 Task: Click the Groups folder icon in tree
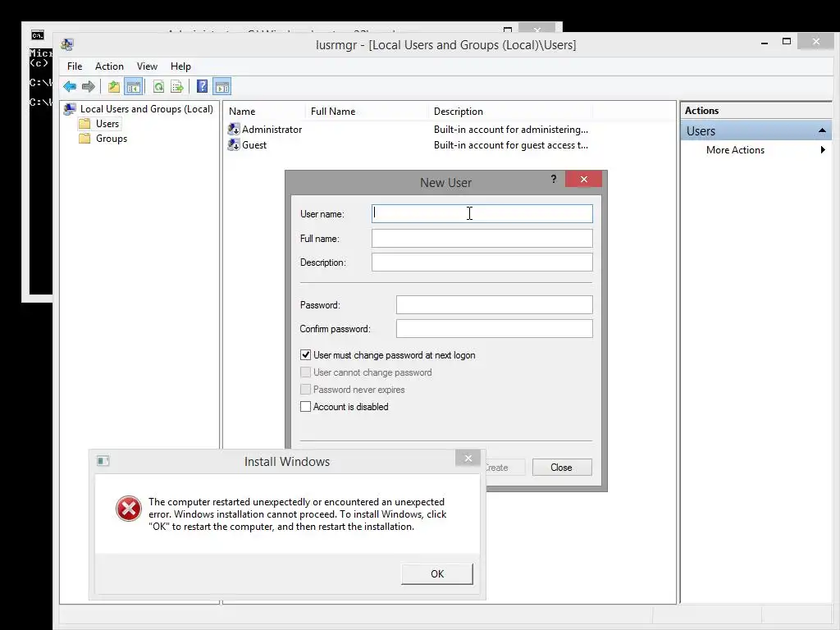click(84, 138)
